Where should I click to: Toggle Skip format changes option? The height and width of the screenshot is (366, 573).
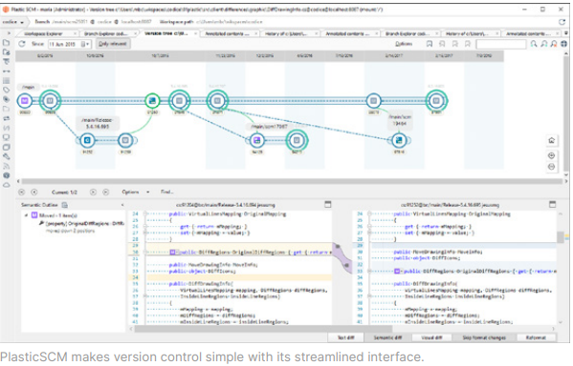click(x=484, y=338)
